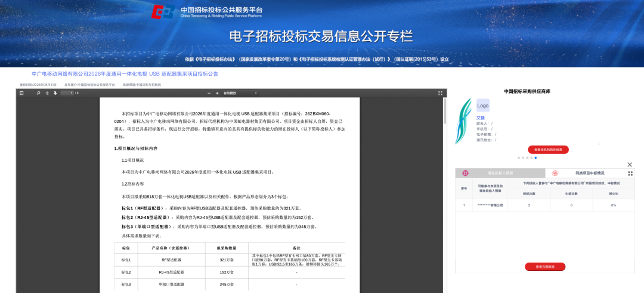Expand the bidder panel to fullscreen
The image size is (644, 293).
[630, 174]
